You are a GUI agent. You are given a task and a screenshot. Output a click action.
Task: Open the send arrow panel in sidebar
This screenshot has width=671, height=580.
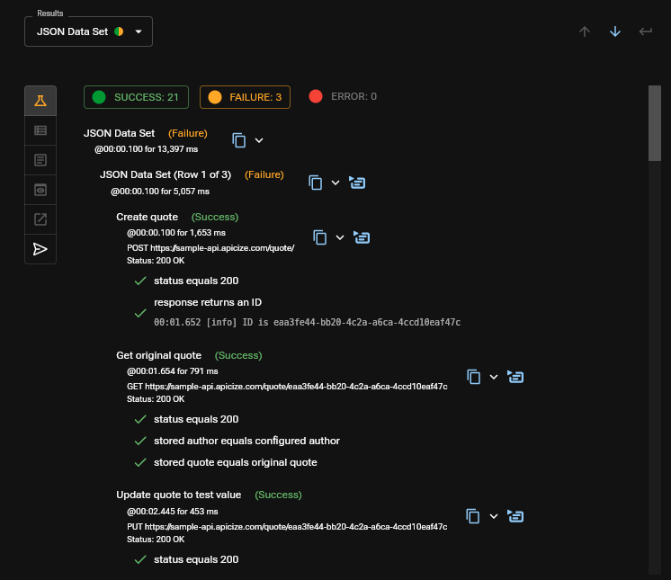click(40, 249)
